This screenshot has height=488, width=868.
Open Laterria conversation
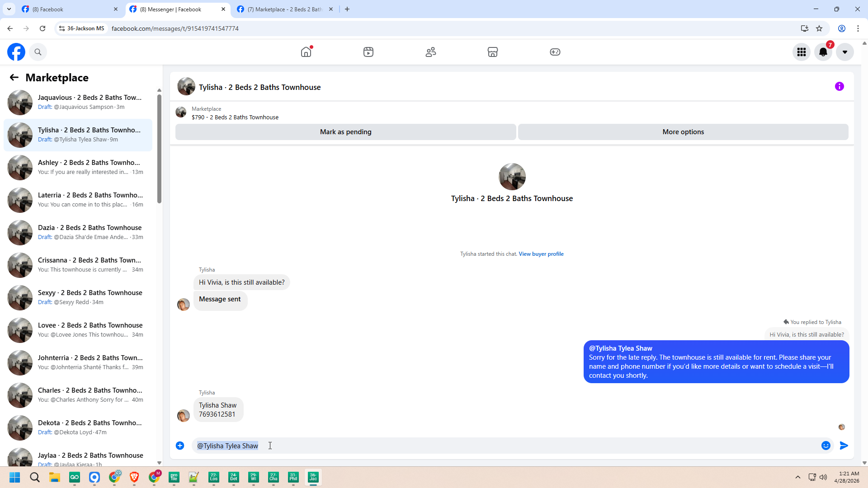78,200
